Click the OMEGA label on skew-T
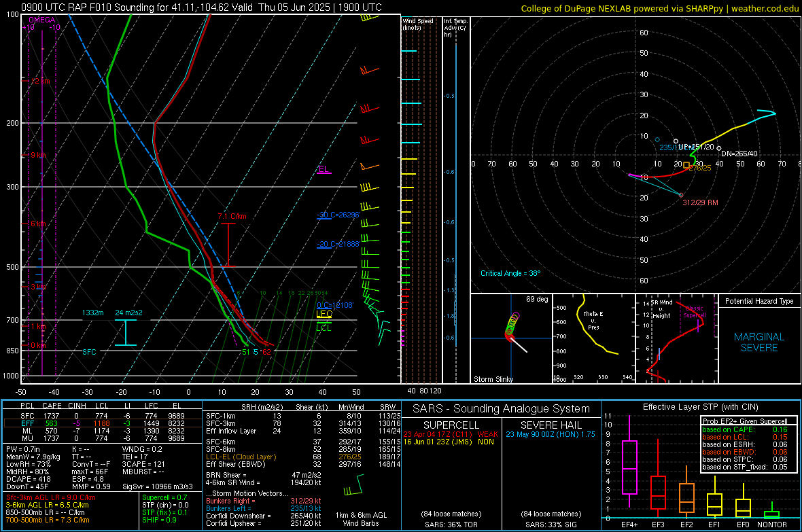 coord(42,20)
